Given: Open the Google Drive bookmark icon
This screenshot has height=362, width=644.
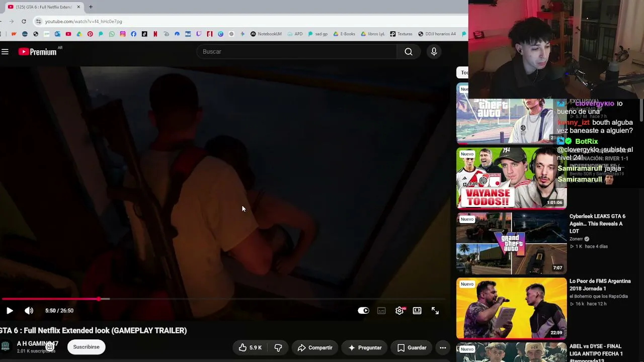Looking at the screenshot, I should tap(79, 34).
